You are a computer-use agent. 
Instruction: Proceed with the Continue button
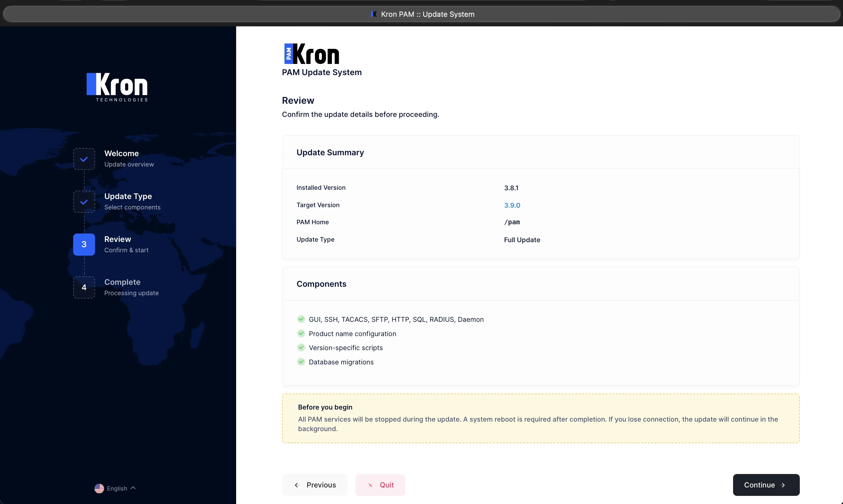click(766, 485)
